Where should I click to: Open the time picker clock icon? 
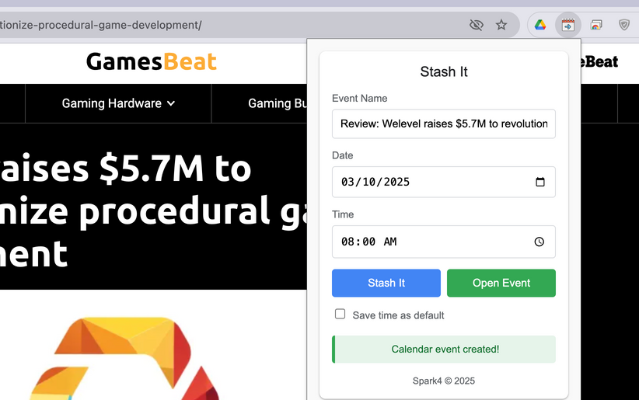pos(539,242)
